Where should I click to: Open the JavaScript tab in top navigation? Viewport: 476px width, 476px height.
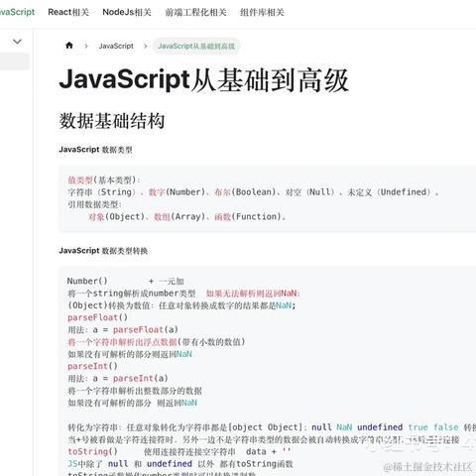pyautogui.click(x=17, y=12)
